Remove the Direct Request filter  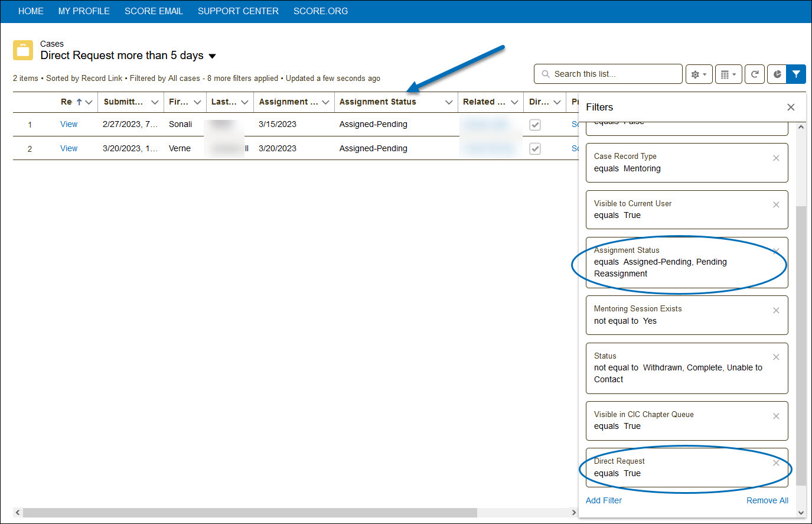pos(776,463)
